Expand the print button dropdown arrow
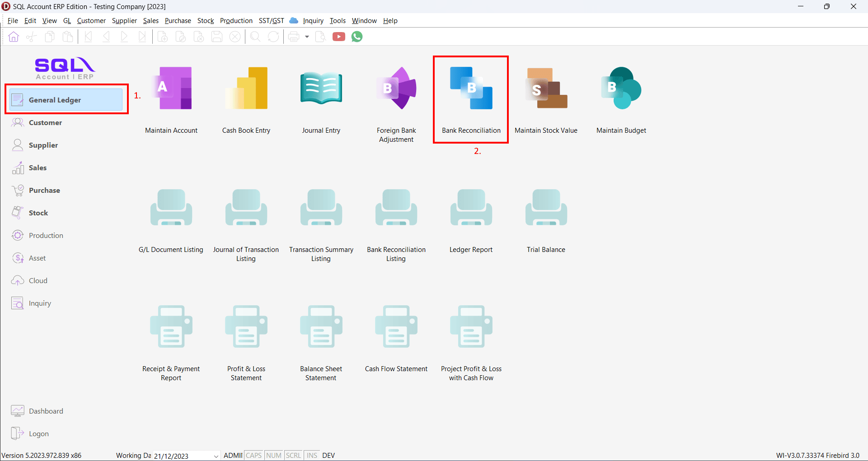 tap(307, 37)
